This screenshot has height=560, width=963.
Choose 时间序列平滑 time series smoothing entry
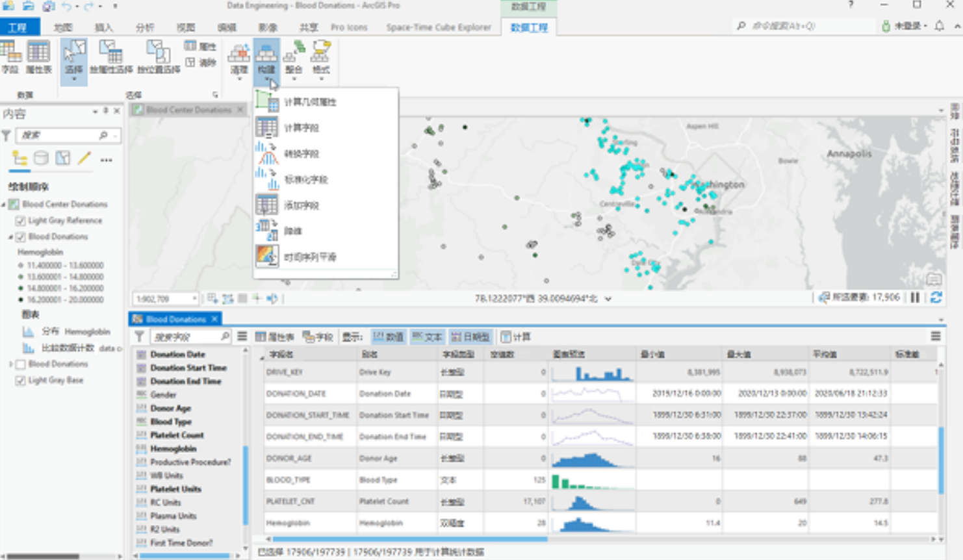click(326, 257)
